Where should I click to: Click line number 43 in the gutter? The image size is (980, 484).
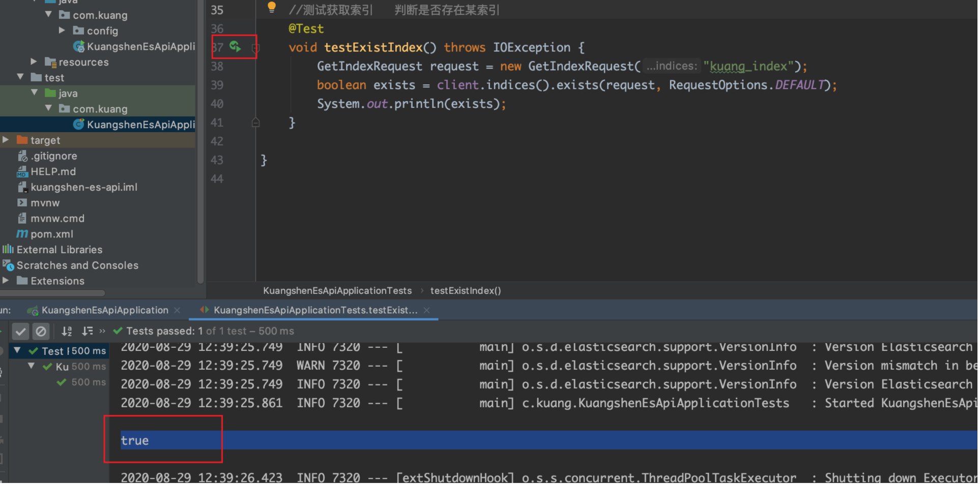[x=217, y=160]
